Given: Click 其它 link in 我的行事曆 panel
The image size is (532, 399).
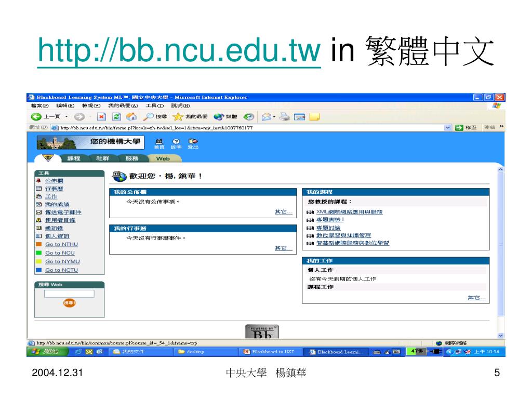Looking at the screenshot, I should tap(283, 248).
